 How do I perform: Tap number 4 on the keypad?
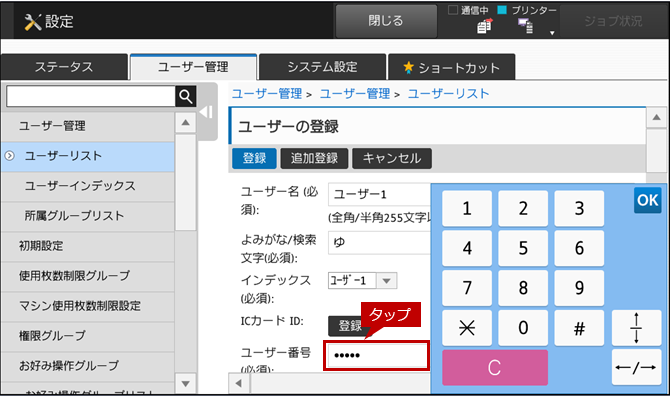pos(467,248)
